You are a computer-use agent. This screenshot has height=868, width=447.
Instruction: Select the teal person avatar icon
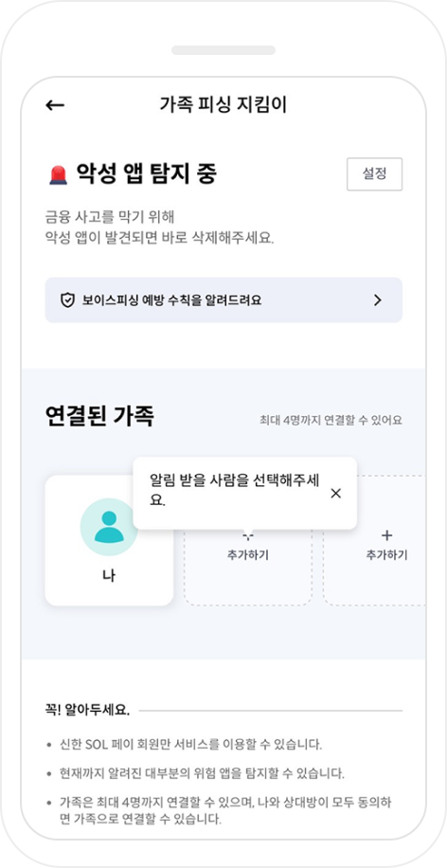[109, 527]
